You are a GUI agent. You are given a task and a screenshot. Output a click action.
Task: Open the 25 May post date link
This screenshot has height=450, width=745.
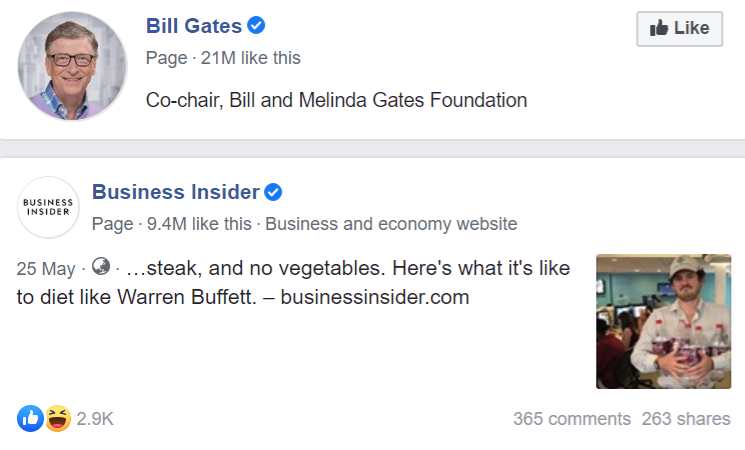pos(46,268)
